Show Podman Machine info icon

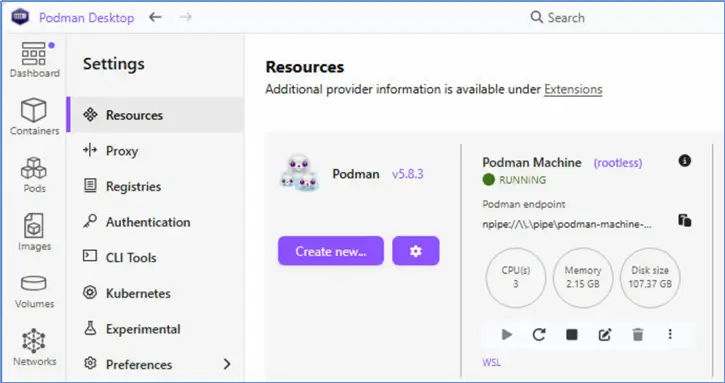685,161
